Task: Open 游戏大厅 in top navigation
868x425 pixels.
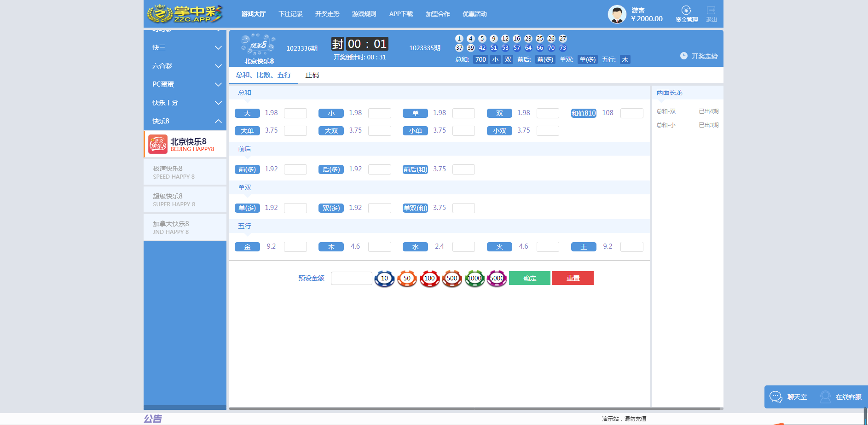Action: (x=254, y=14)
